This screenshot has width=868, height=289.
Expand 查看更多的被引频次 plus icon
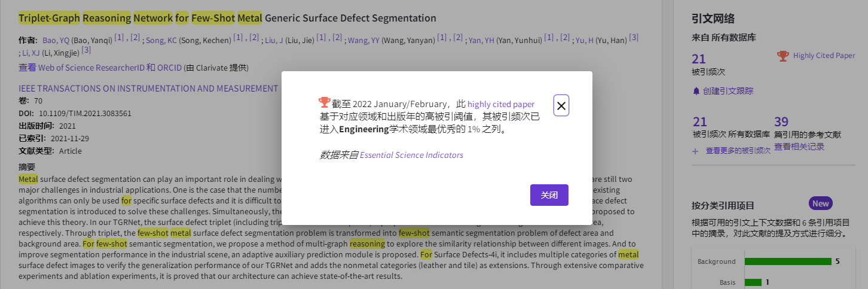pyautogui.click(x=695, y=151)
